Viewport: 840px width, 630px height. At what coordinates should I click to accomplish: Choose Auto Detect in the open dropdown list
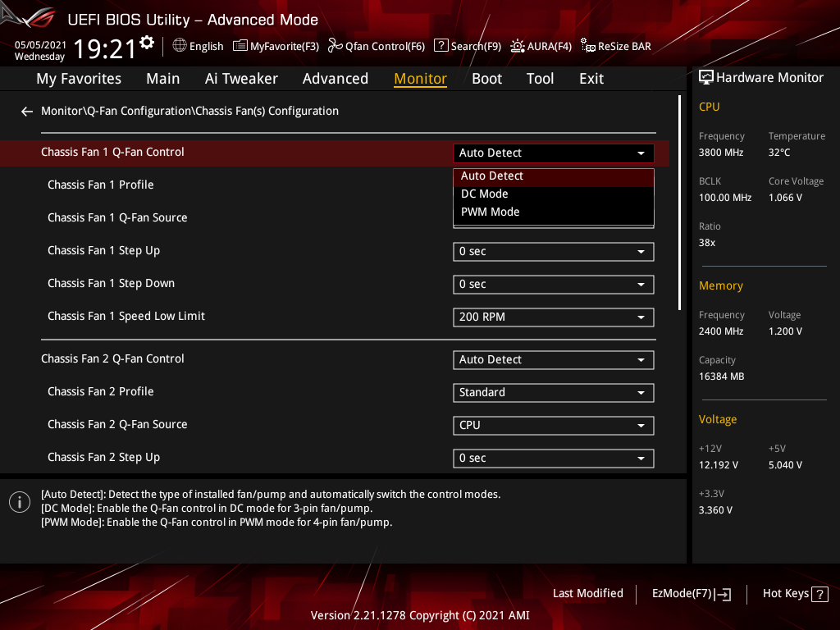pyautogui.click(x=554, y=176)
